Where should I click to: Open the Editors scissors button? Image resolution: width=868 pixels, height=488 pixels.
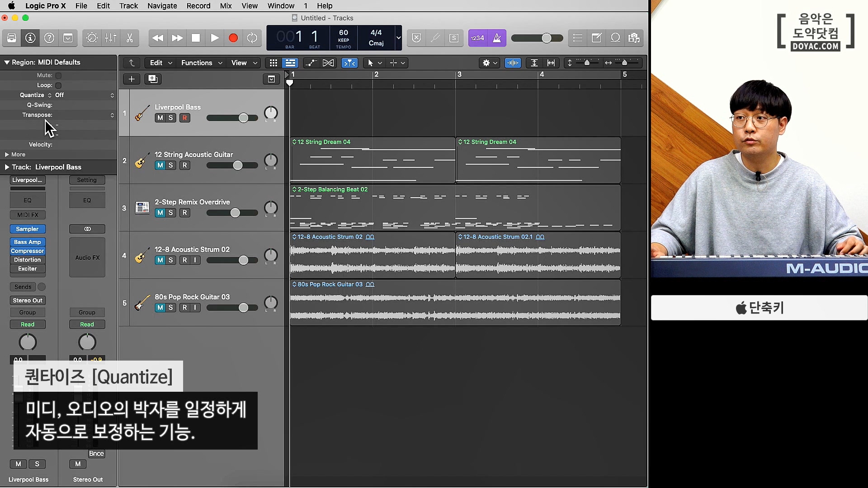[x=130, y=38]
